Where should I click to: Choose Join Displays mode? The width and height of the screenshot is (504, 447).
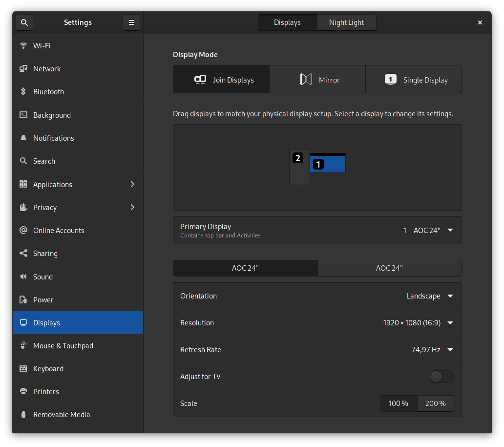[x=221, y=80]
